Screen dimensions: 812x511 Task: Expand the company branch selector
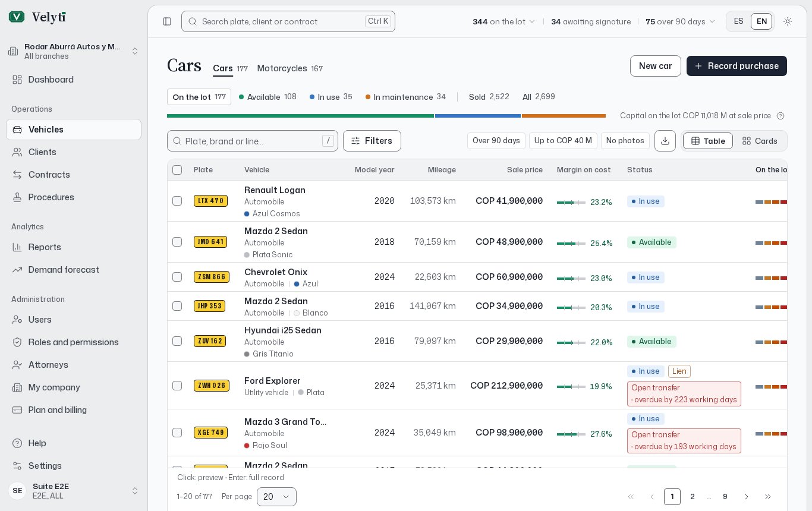pyautogui.click(x=74, y=51)
